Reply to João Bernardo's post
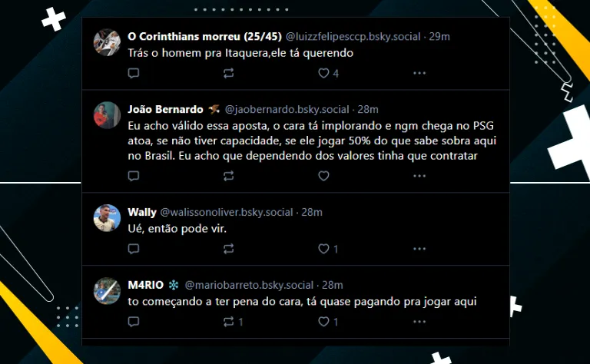This screenshot has width=590, height=364. coord(134,176)
